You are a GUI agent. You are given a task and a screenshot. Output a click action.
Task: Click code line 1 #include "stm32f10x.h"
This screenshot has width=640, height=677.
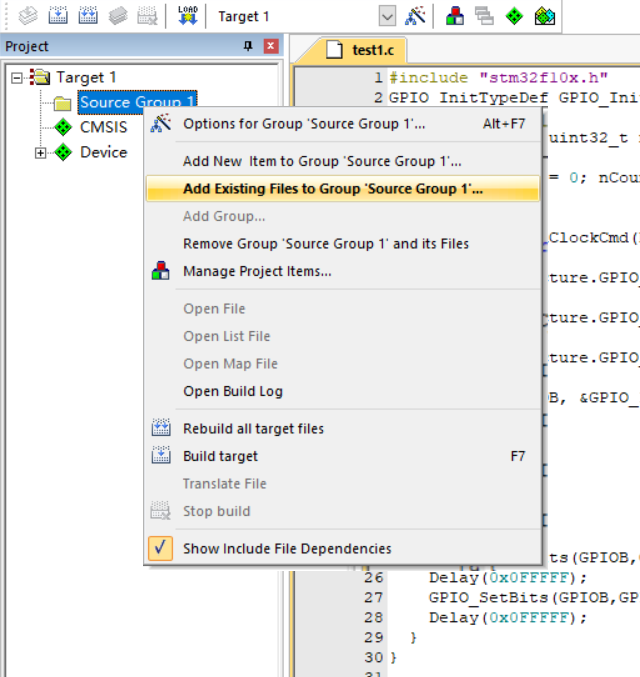[499, 78]
